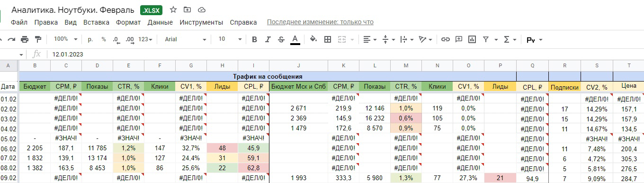
Task: Open the Вставка menu
Action: coord(96,22)
